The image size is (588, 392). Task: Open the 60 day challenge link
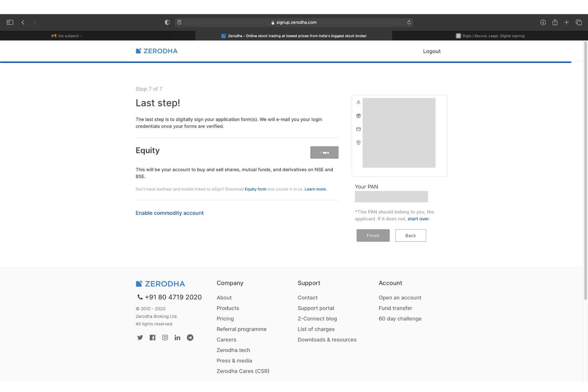click(x=400, y=318)
